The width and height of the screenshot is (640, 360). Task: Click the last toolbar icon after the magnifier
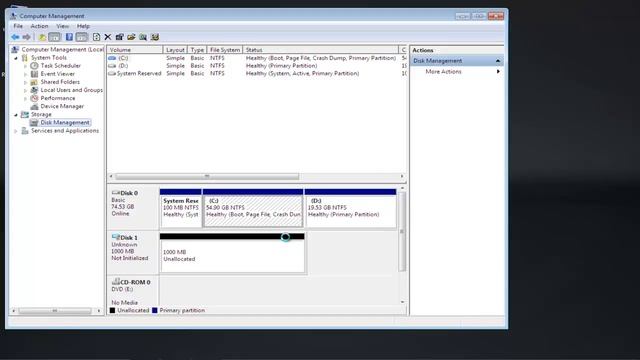(155, 37)
